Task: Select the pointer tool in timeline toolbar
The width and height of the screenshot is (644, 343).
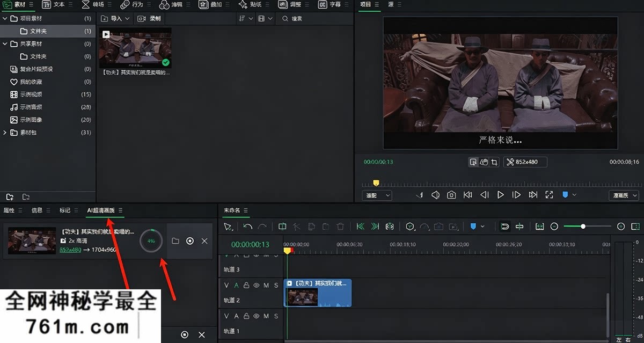Action: coord(228,227)
